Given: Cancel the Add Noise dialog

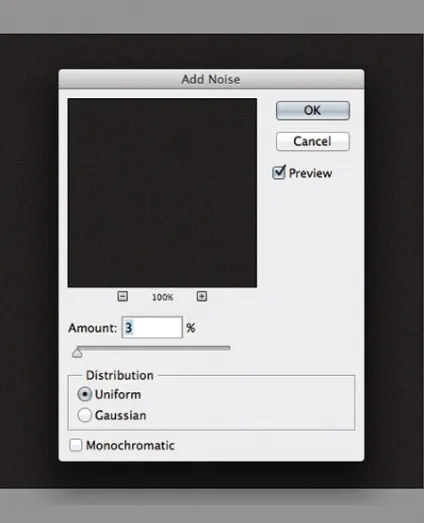Looking at the screenshot, I should click(313, 141).
